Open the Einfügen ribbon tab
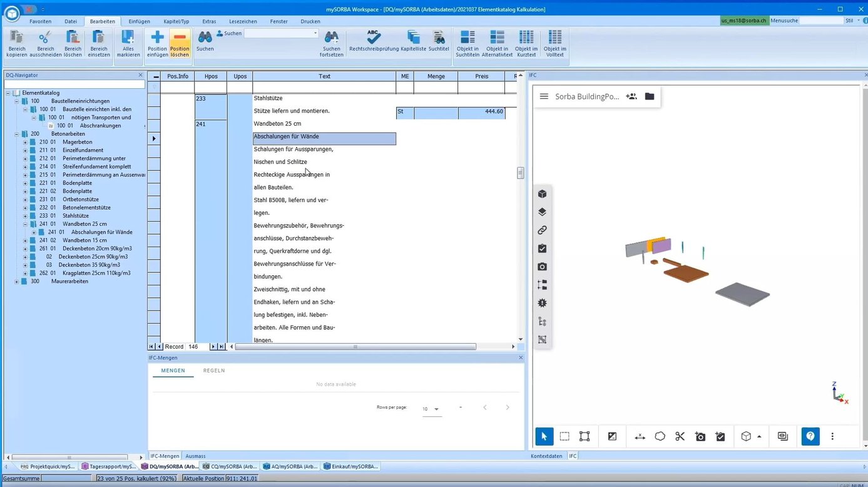868x487 pixels. (140, 21)
